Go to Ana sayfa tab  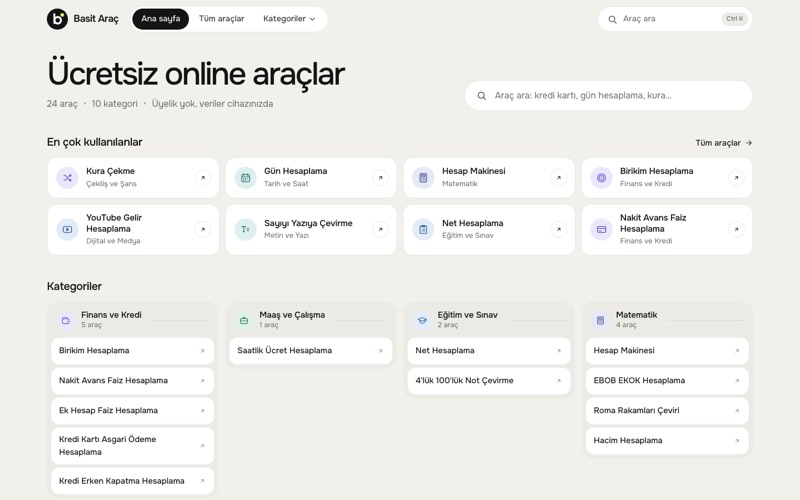pos(161,19)
